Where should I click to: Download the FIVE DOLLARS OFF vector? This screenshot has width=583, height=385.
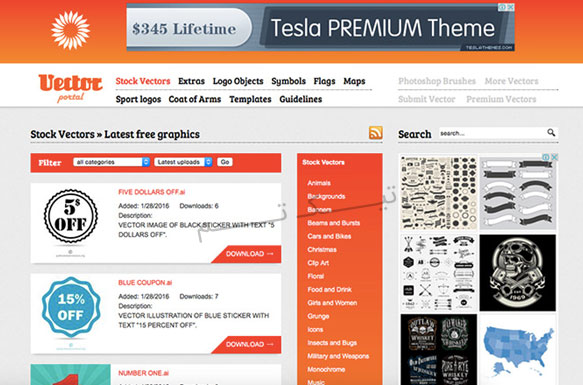pos(247,254)
